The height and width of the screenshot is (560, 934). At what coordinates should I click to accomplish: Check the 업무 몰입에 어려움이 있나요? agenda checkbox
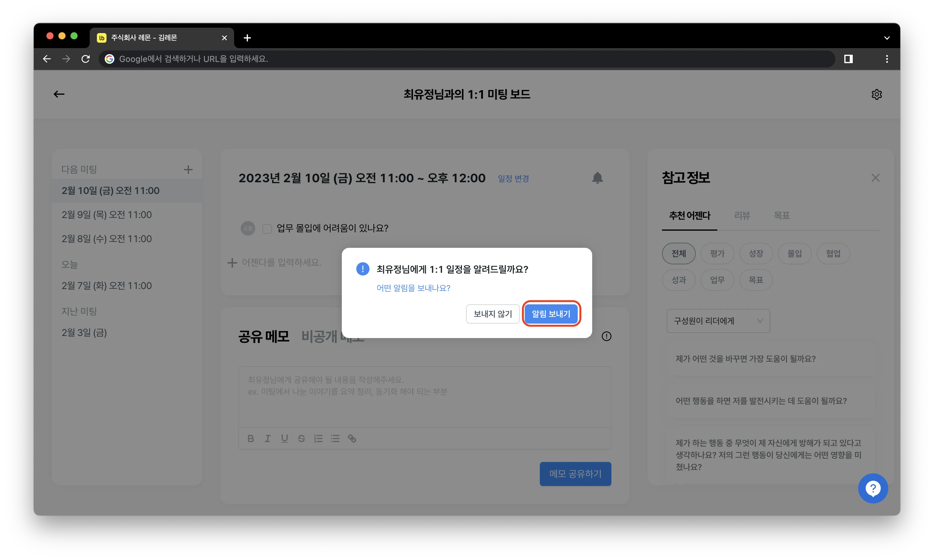(267, 228)
